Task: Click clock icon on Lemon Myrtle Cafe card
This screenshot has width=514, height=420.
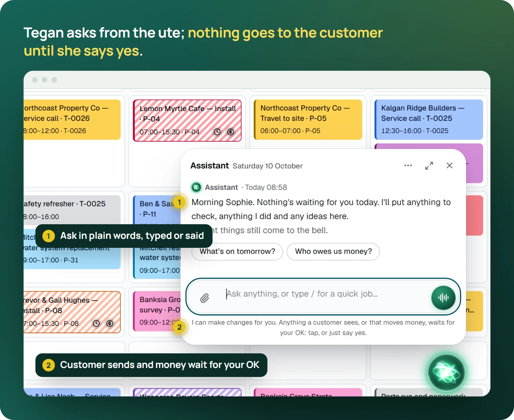Action: (x=217, y=132)
